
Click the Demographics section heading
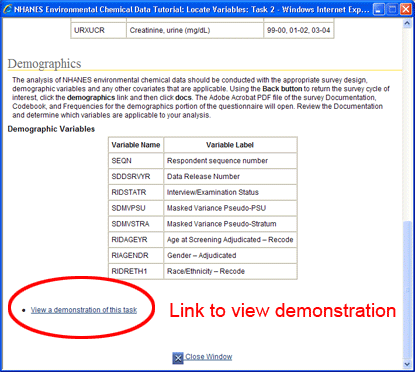point(44,64)
